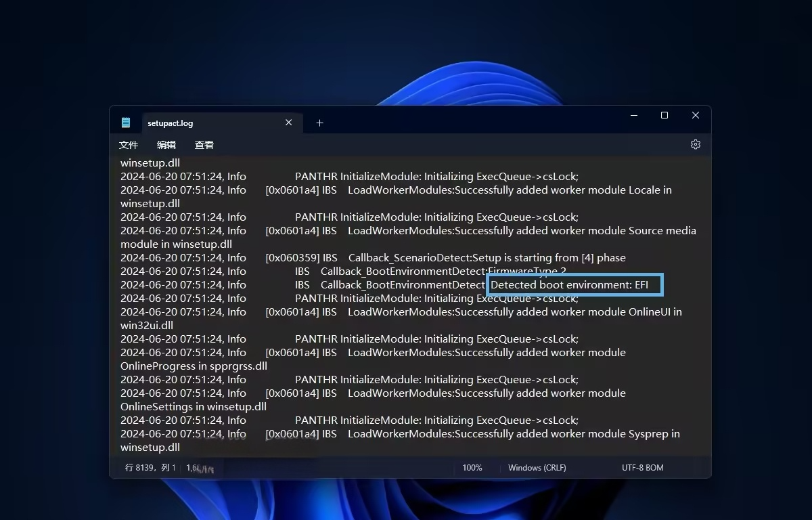Select the setupact.log tab

point(203,123)
